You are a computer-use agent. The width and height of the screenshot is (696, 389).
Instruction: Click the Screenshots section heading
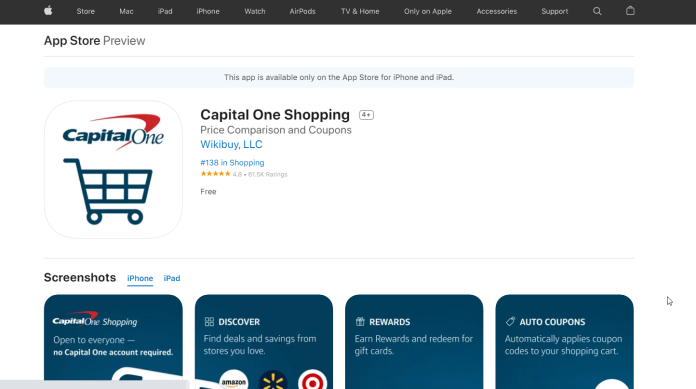click(80, 278)
